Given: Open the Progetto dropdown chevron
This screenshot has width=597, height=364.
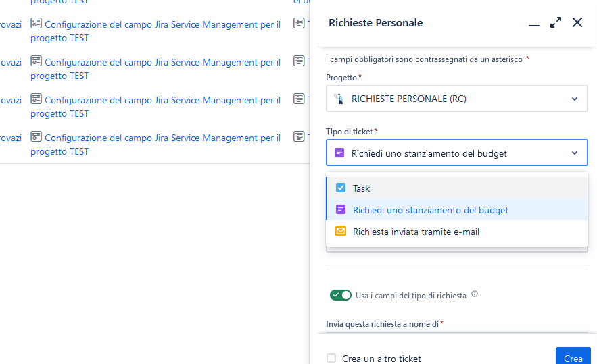Looking at the screenshot, I should pos(575,99).
